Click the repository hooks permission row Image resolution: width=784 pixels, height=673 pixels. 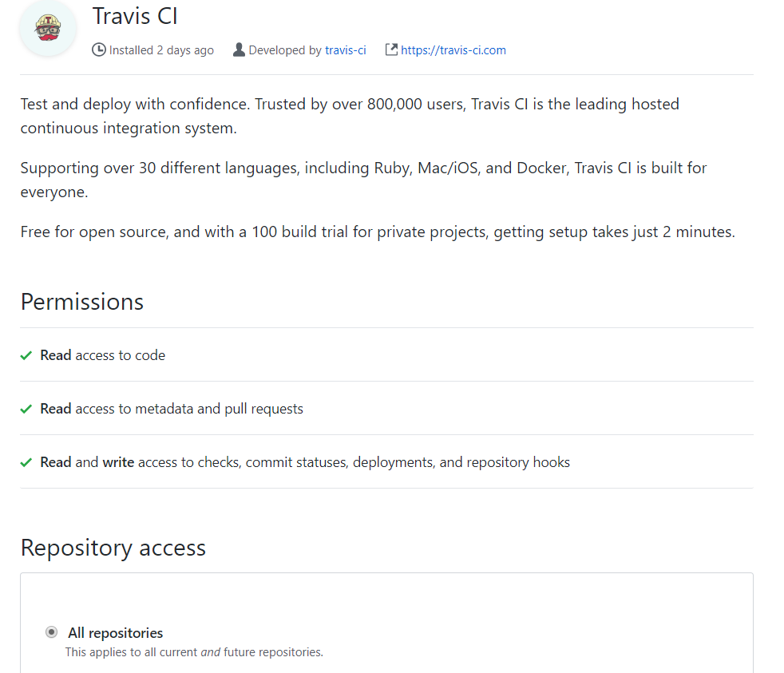[305, 461]
